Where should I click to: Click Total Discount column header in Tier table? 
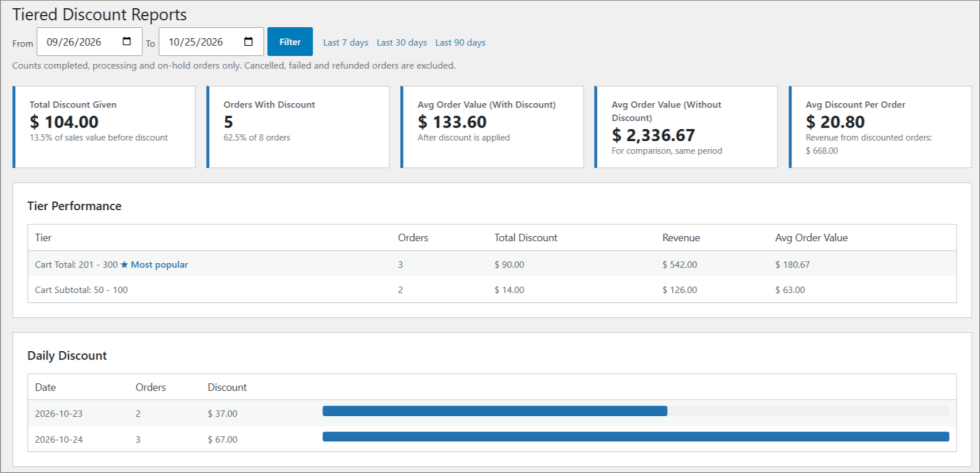[x=526, y=238]
